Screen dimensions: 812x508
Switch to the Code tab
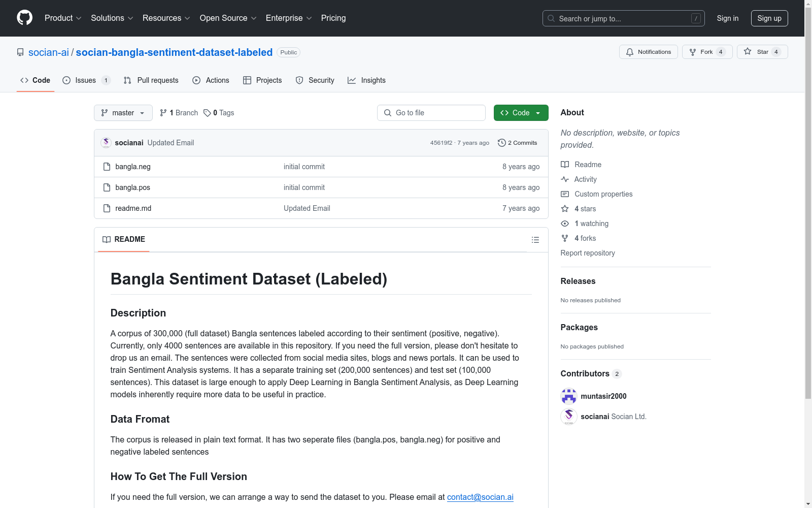tap(36, 80)
